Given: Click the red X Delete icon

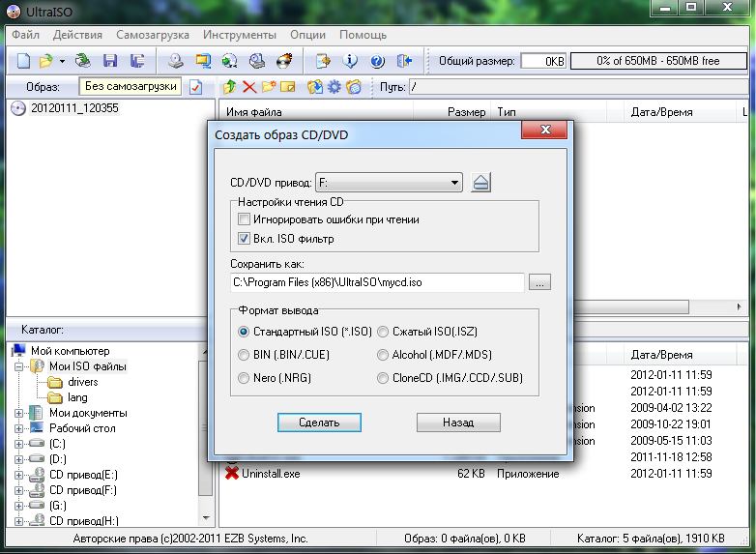Looking at the screenshot, I should coord(249,87).
